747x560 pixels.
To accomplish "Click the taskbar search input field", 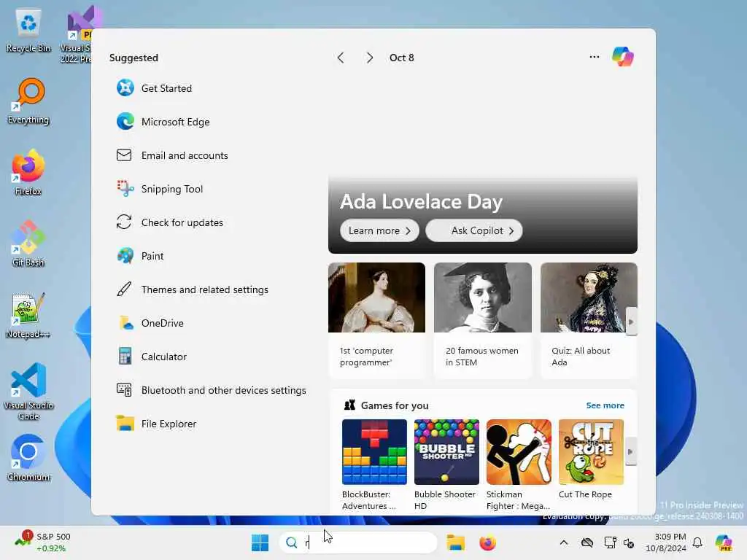I will pyautogui.click(x=357, y=542).
